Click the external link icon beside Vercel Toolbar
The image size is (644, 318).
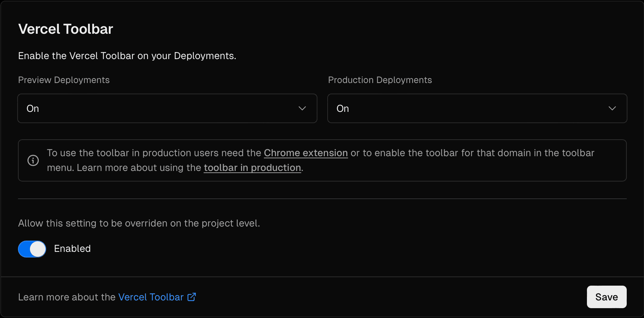(191, 297)
